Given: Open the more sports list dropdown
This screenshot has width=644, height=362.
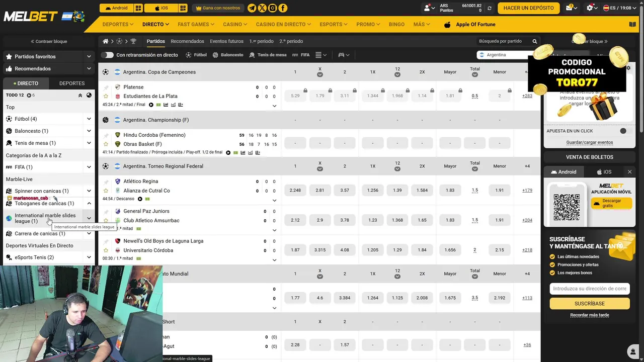Looking at the screenshot, I should [x=321, y=55].
